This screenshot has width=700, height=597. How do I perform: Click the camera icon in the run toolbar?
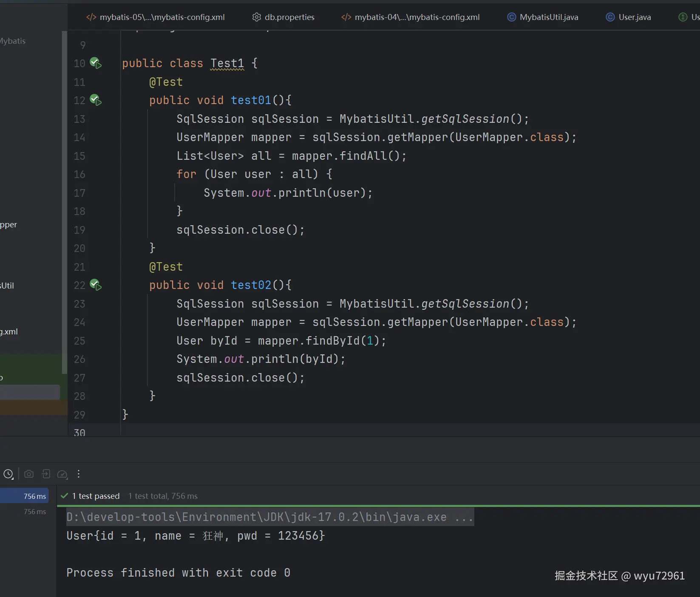point(29,474)
